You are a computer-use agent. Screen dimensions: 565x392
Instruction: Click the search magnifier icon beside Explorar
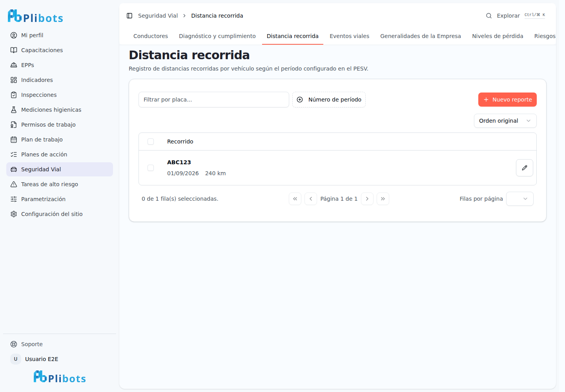[489, 16]
